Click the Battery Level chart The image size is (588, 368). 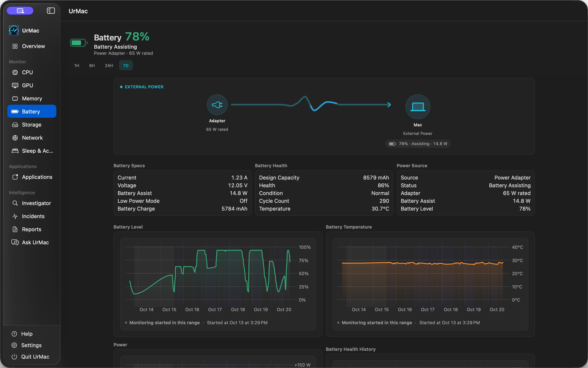point(218,284)
